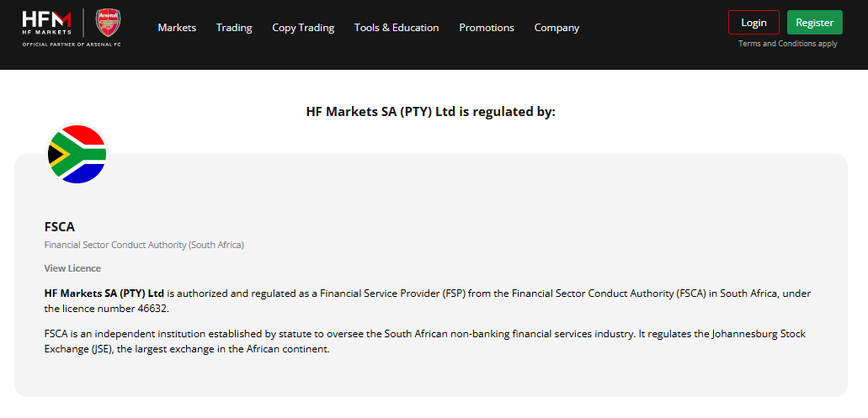
Task: Click the 'is regulated by:' page heading
Action: click(x=431, y=112)
